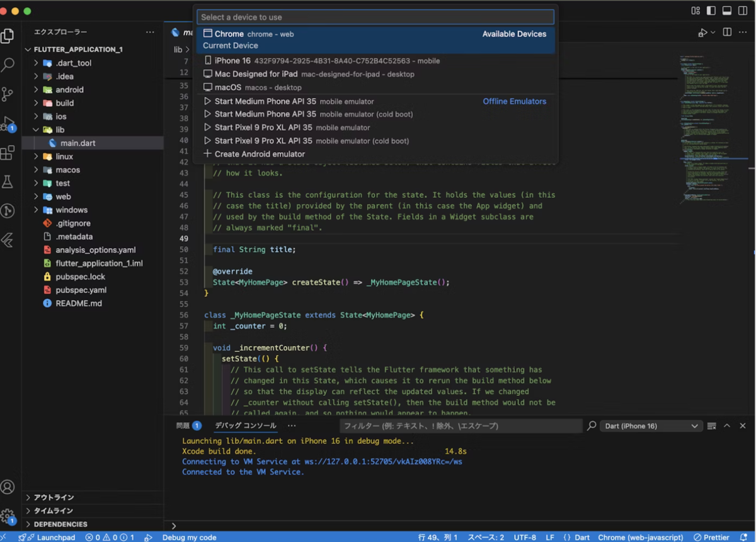This screenshot has width=756, height=542.
Task: Collapse the FLUTTER_APPLICATION_1 root folder
Action: click(93, 49)
